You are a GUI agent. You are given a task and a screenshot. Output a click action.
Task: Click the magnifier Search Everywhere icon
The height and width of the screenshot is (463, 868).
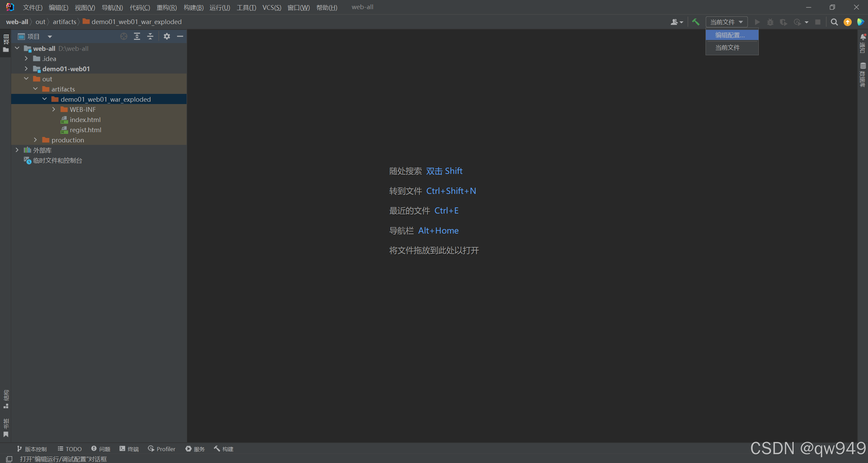834,22
